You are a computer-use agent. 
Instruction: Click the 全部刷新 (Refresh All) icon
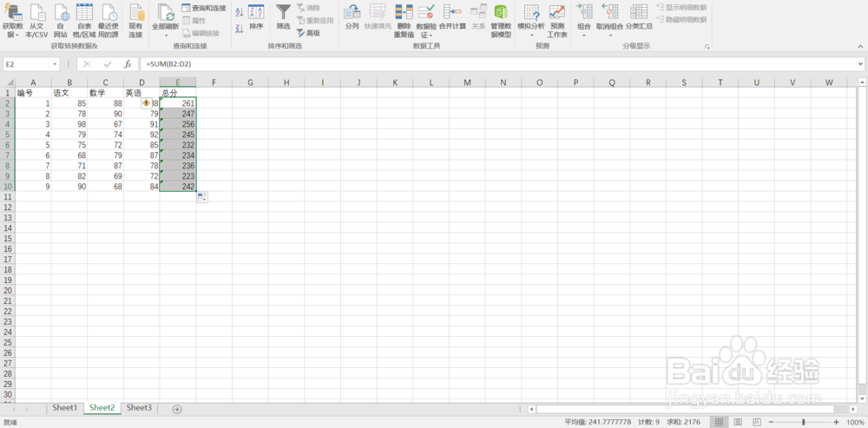click(166, 13)
